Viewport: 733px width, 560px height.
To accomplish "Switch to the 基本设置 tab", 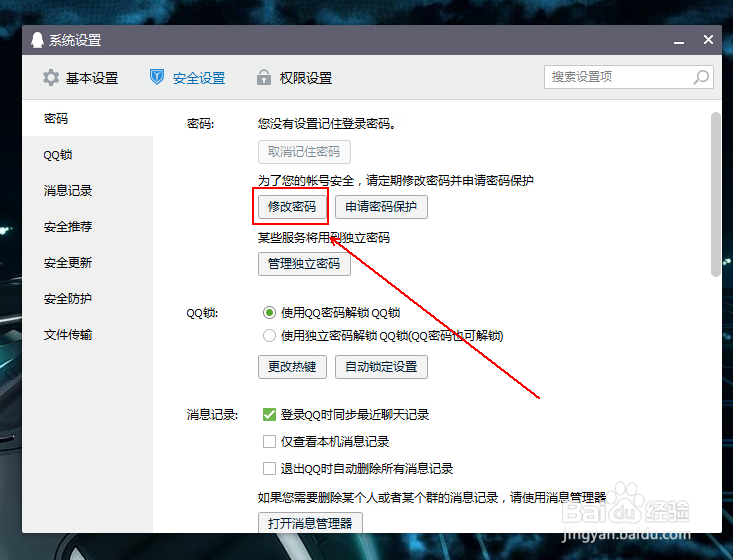I will point(80,78).
